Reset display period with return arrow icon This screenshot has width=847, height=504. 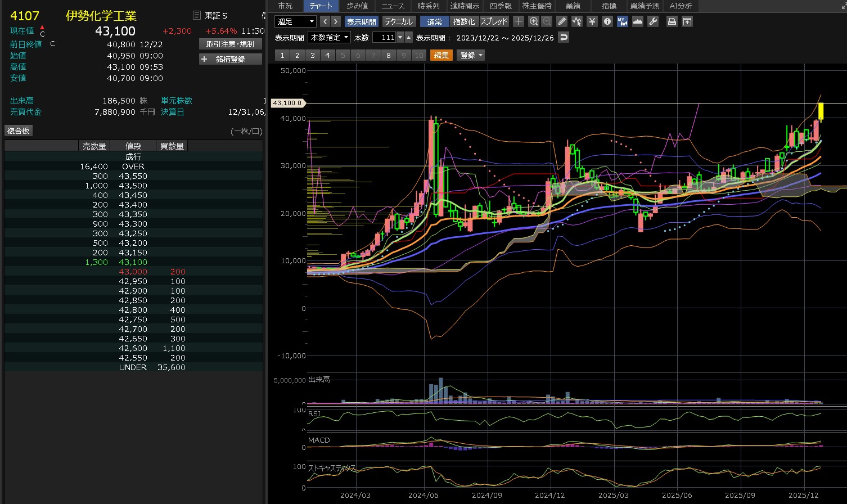(x=564, y=38)
